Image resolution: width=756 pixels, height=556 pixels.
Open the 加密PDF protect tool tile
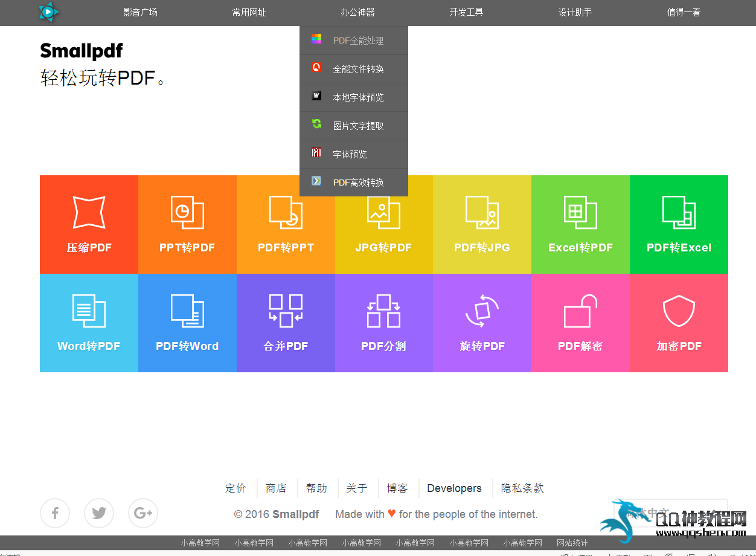[x=679, y=323]
